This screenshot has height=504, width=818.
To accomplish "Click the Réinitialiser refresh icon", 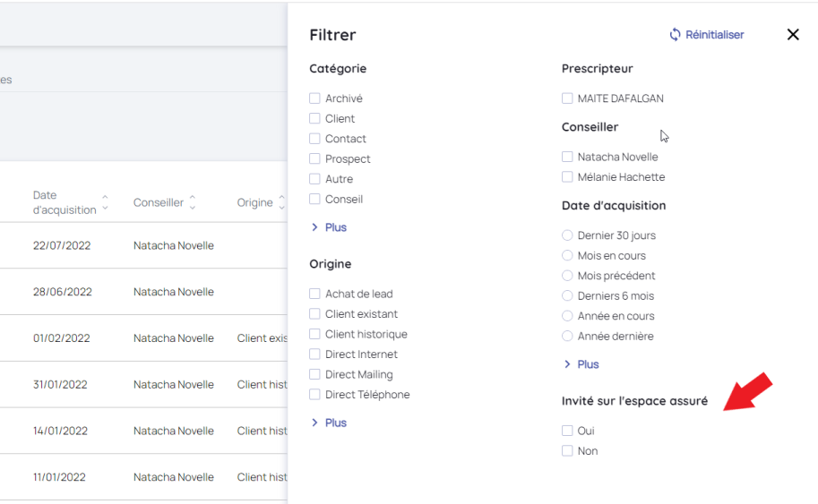I will (676, 35).
